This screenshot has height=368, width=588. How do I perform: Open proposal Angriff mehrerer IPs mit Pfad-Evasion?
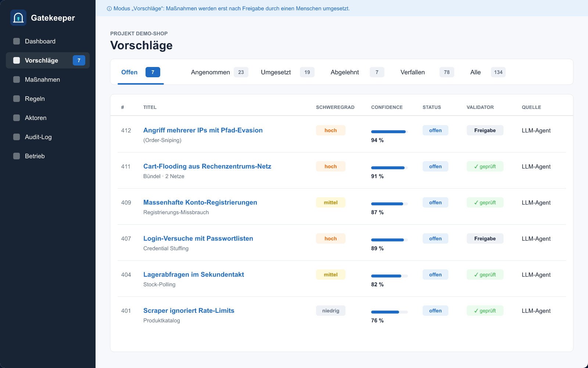click(x=203, y=130)
